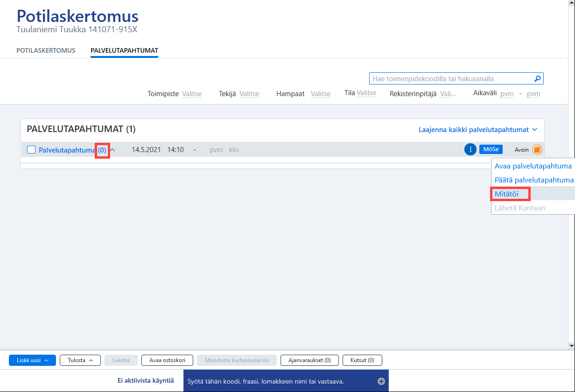Click the orange Avoin status icon
575x392 pixels.
click(x=537, y=149)
